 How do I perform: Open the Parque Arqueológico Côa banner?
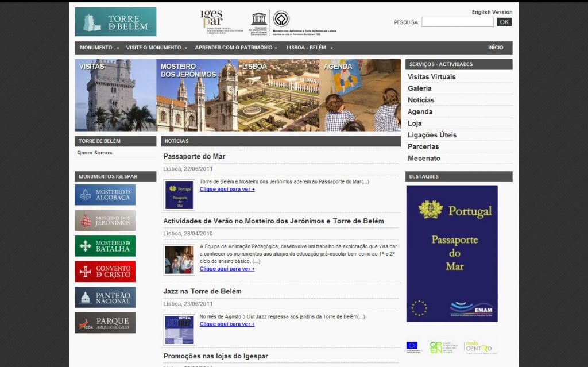pos(105,323)
